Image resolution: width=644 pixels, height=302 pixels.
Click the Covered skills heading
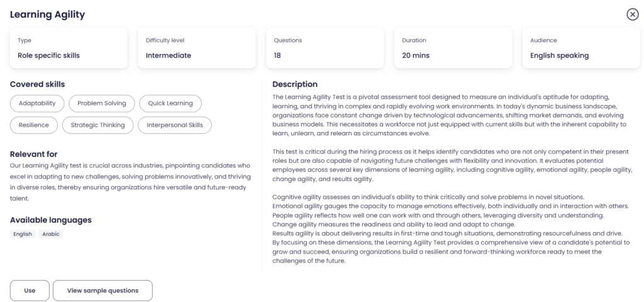click(37, 84)
